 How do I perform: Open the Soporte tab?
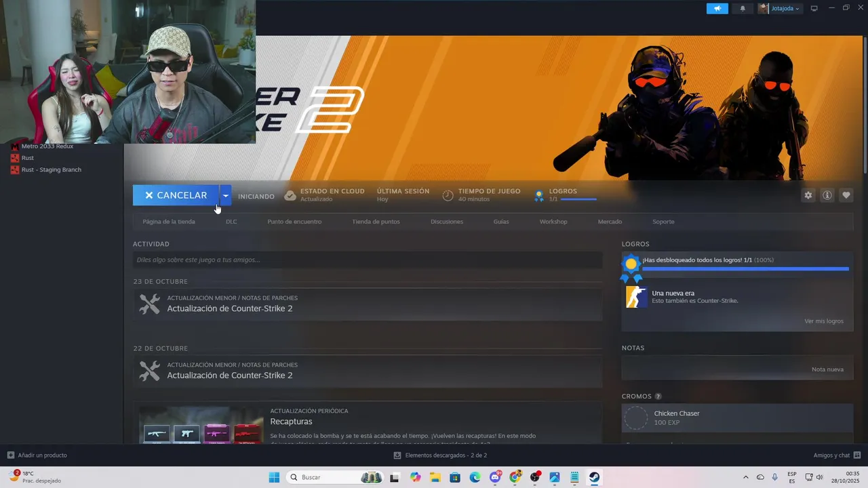tap(663, 222)
